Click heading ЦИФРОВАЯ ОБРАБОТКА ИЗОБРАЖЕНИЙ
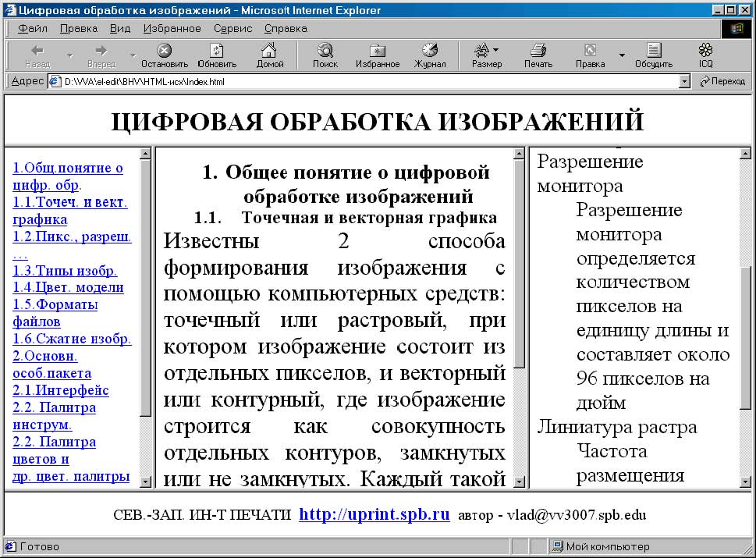This screenshot has width=756, height=558. coord(377,122)
